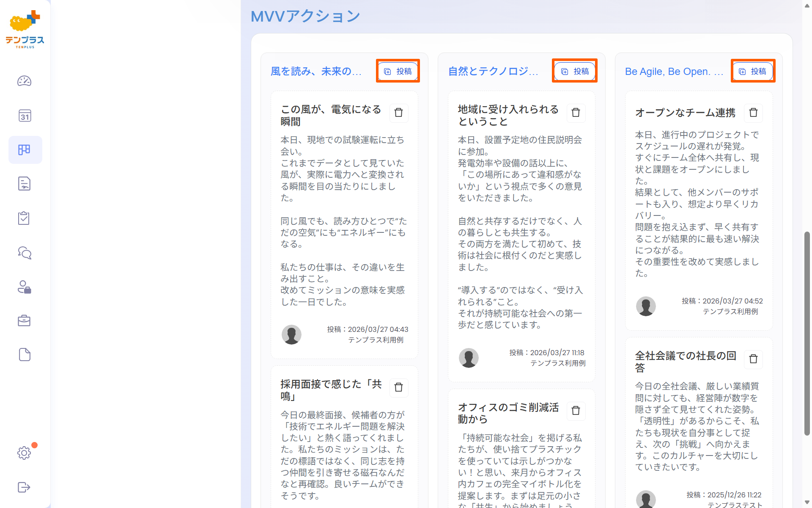
Task: Click the 'MVVアクション' heading
Action: pos(305,16)
